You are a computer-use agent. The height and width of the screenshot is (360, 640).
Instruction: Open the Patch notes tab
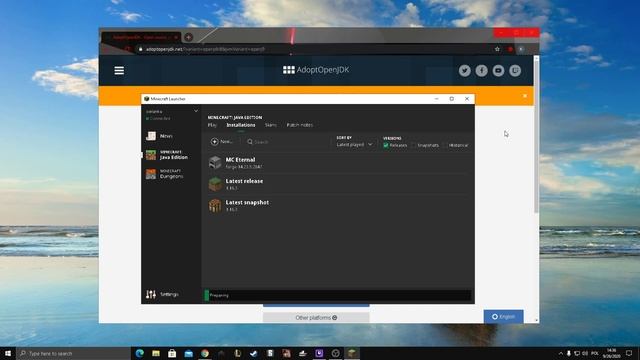pyautogui.click(x=300, y=125)
